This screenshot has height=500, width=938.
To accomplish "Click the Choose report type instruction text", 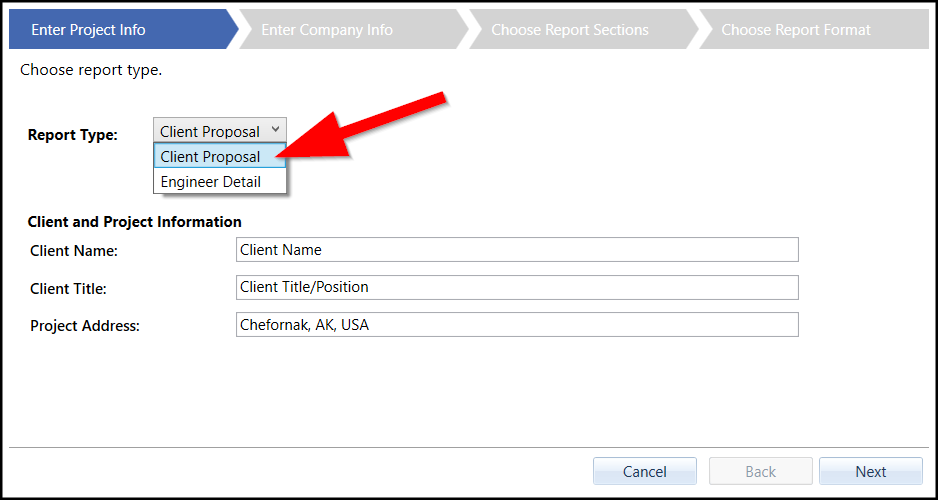I will (x=91, y=71).
